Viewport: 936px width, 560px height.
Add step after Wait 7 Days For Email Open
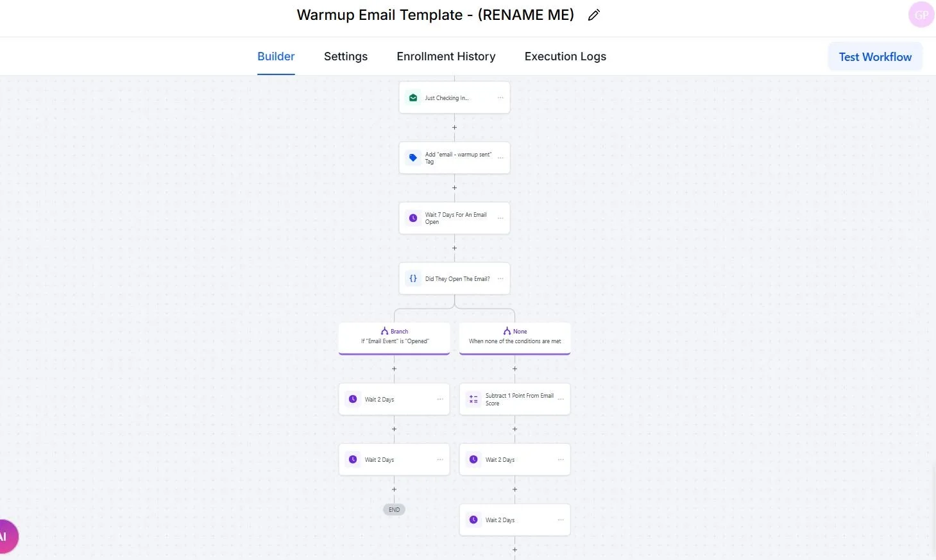[454, 248]
